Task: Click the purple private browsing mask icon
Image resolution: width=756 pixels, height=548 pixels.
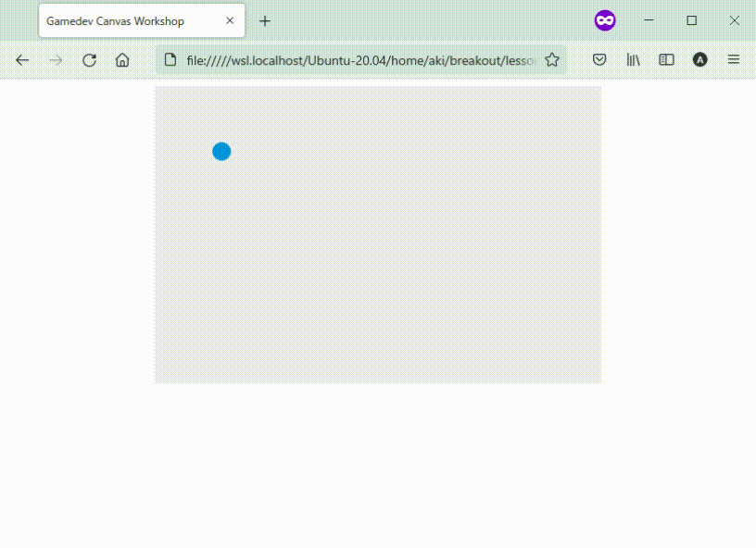Action: coord(605,20)
